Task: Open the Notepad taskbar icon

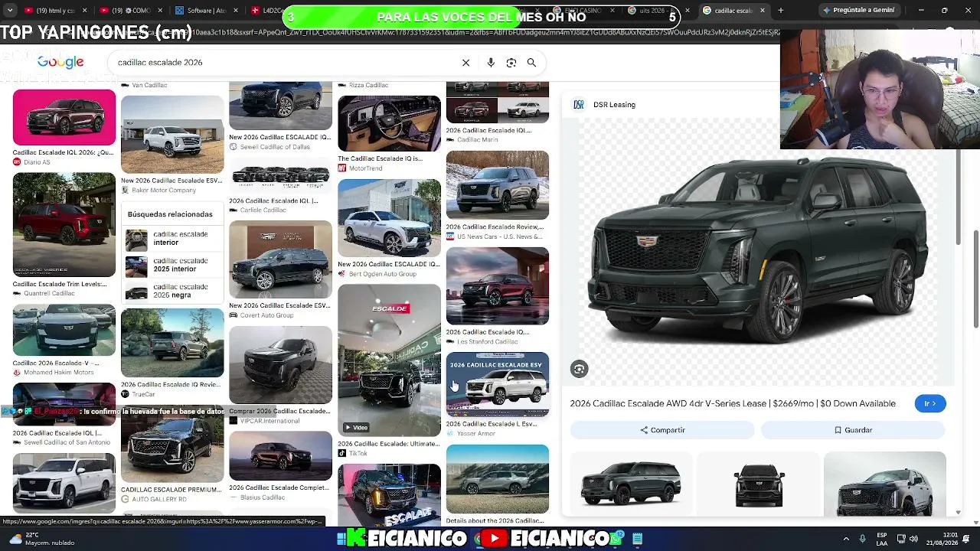Action: click(x=637, y=539)
